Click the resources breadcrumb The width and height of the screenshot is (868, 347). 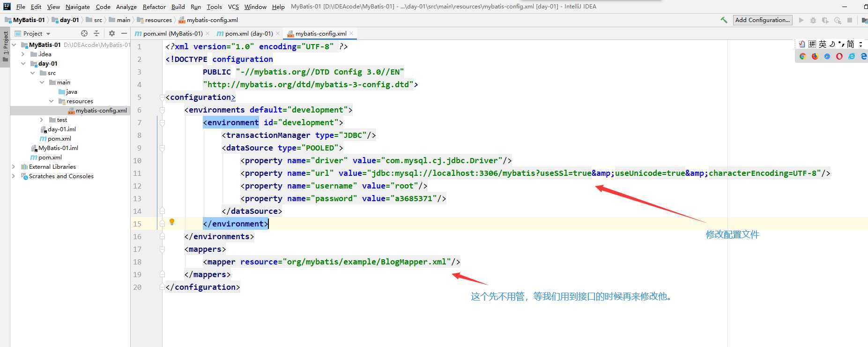point(155,20)
